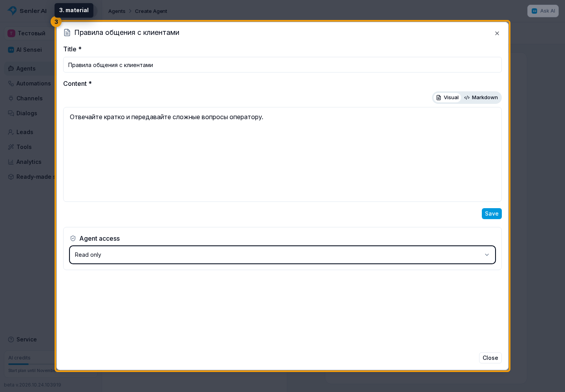Click the document icon beside the dialog title

pyautogui.click(x=67, y=33)
